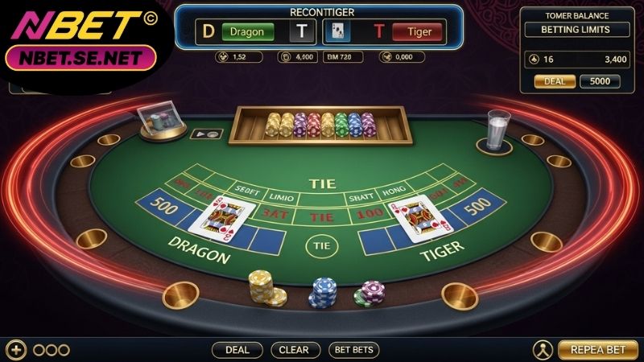Pick the yellow chip stack at the table edge
Viewport: 644px width, 362px height.
pyautogui.click(x=266, y=289)
